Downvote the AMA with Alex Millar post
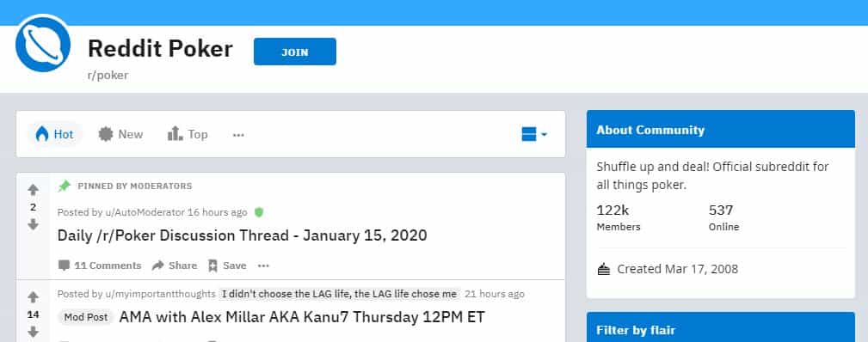Viewport: 868px width, 342px height. click(x=34, y=332)
